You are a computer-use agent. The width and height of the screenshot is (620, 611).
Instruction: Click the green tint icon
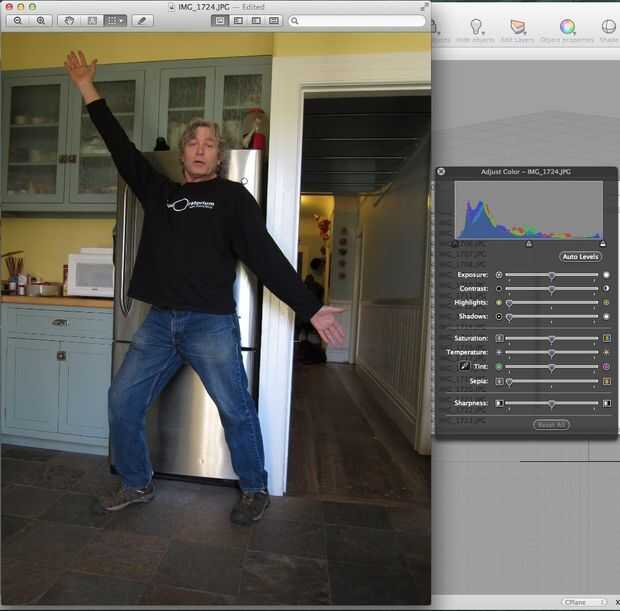click(499, 367)
